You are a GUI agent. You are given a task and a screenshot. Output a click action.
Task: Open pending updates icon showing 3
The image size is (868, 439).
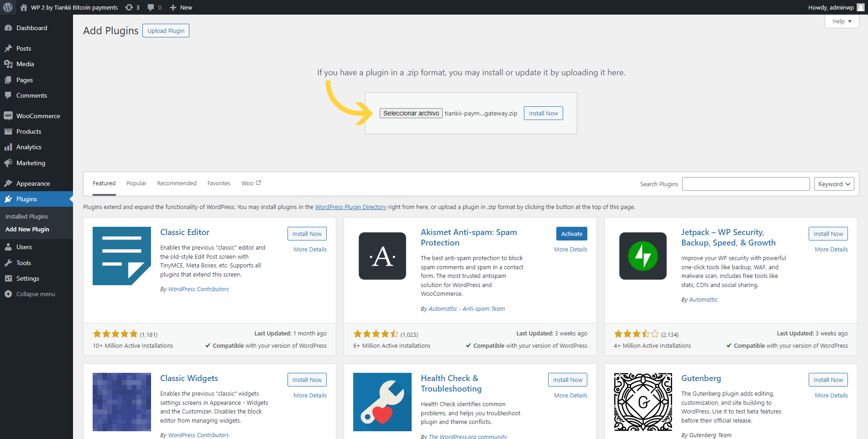129,7
